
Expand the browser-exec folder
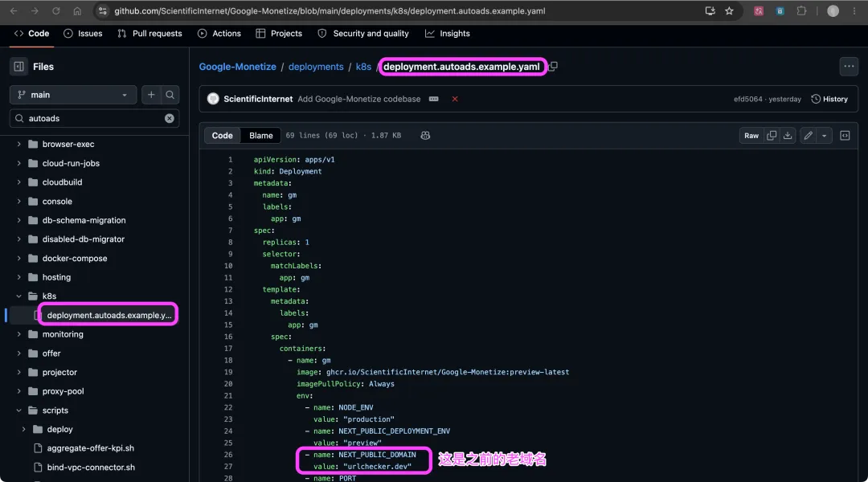pyautogui.click(x=18, y=144)
